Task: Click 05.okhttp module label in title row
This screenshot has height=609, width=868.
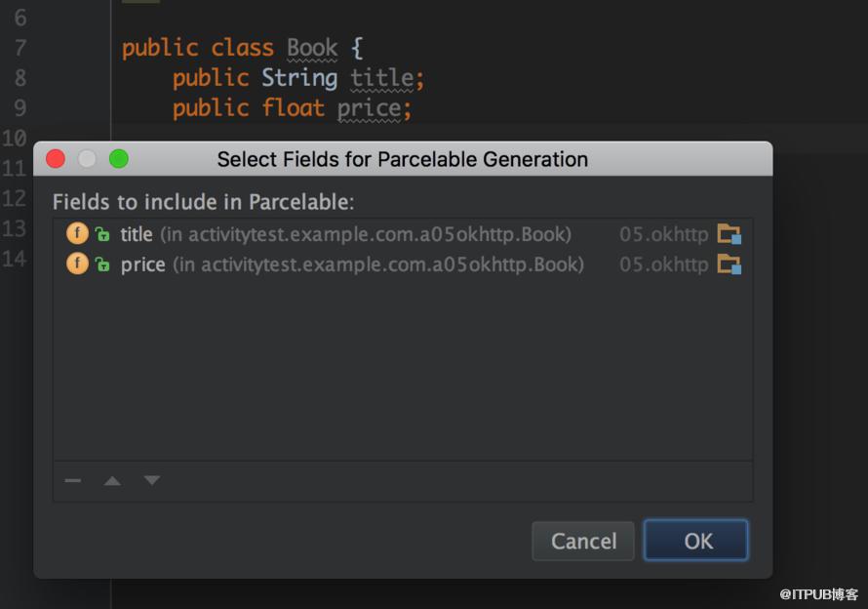Action: coord(664,234)
